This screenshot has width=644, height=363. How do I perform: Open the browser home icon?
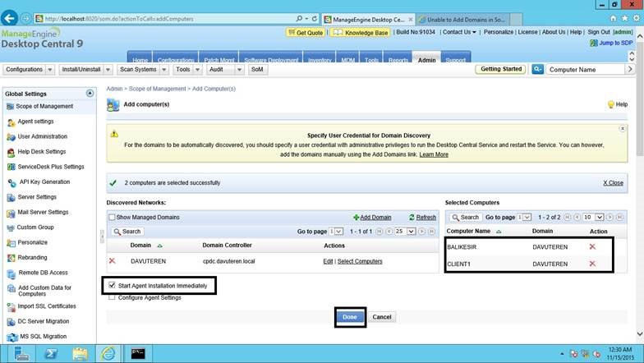613,18
